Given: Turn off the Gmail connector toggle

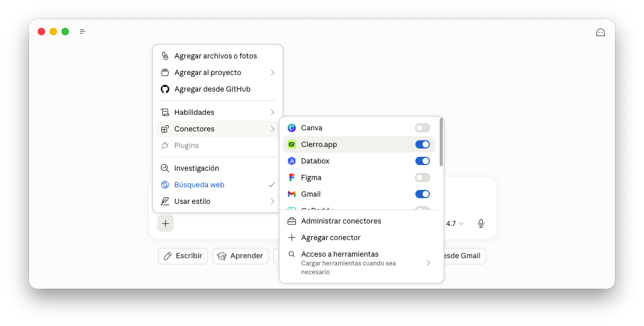Looking at the screenshot, I should [422, 194].
